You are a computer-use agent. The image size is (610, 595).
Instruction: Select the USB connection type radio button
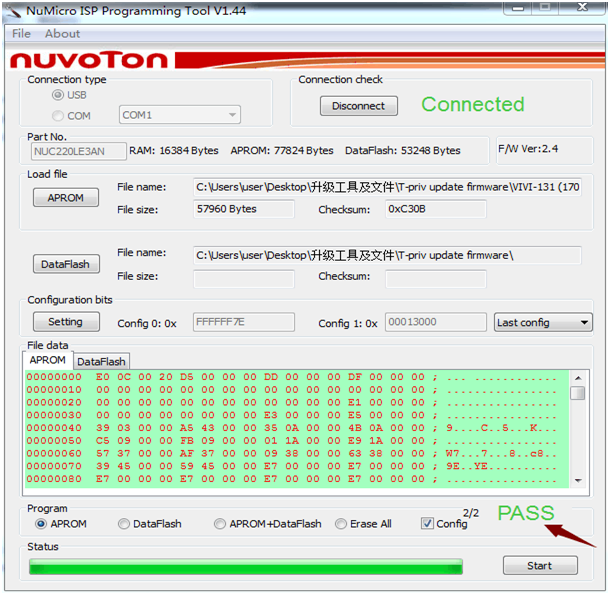click(x=58, y=95)
